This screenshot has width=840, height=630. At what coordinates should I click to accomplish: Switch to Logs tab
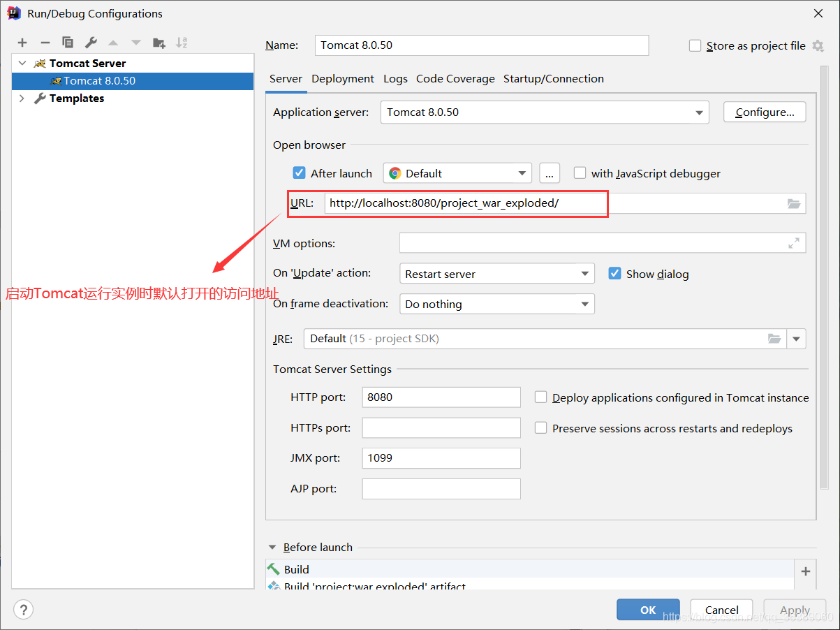pos(395,79)
